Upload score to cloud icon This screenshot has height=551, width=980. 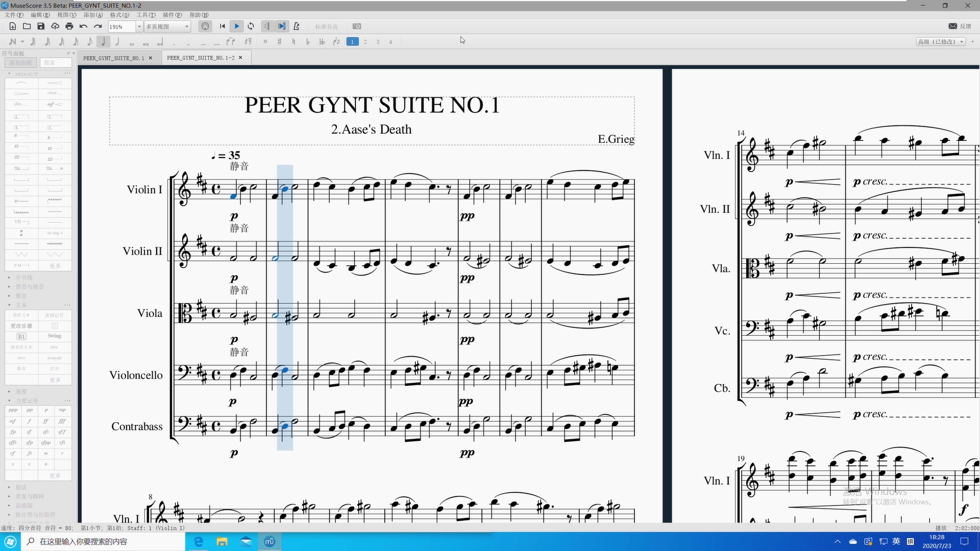point(55,27)
